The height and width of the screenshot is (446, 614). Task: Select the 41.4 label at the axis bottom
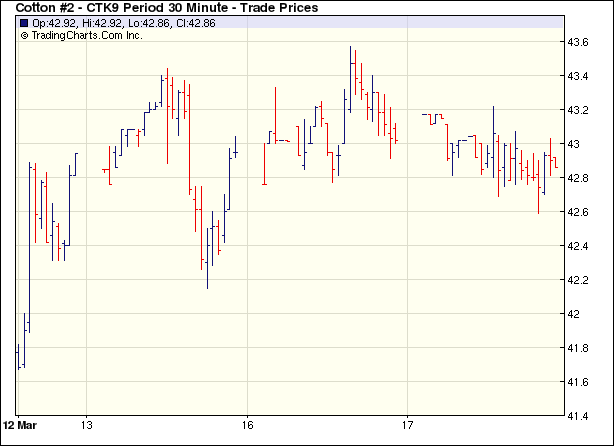tap(580, 415)
